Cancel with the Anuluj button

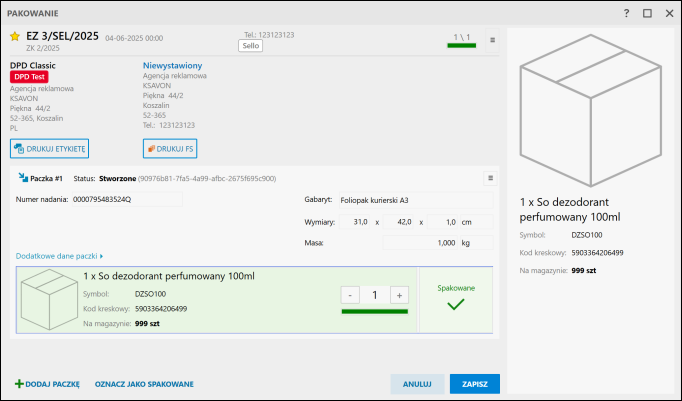pyautogui.click(x=417, y=384)
